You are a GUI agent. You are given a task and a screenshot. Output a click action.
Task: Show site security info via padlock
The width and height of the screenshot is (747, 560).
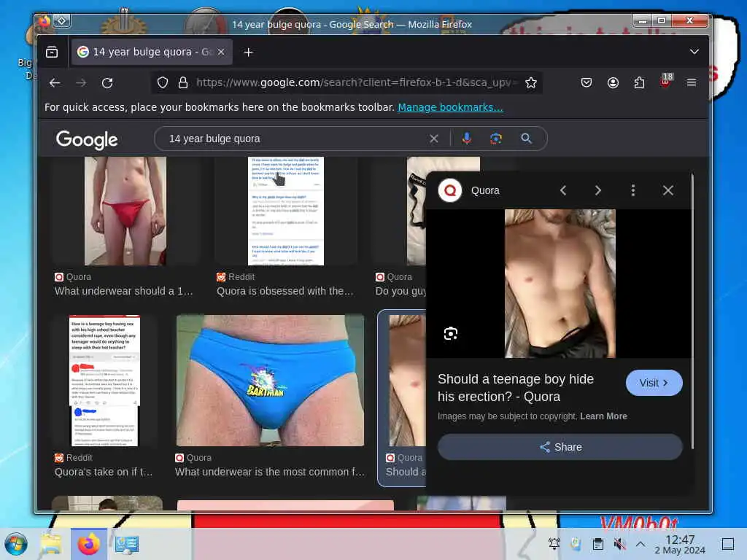182,83
